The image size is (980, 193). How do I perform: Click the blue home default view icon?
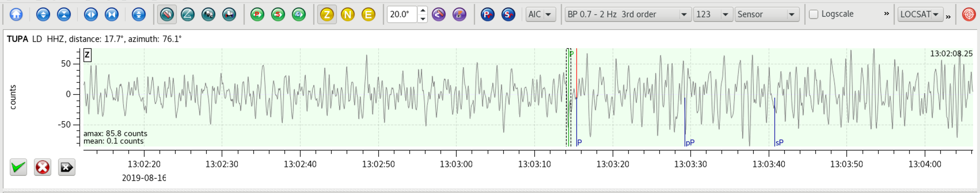tap(16, 14)
